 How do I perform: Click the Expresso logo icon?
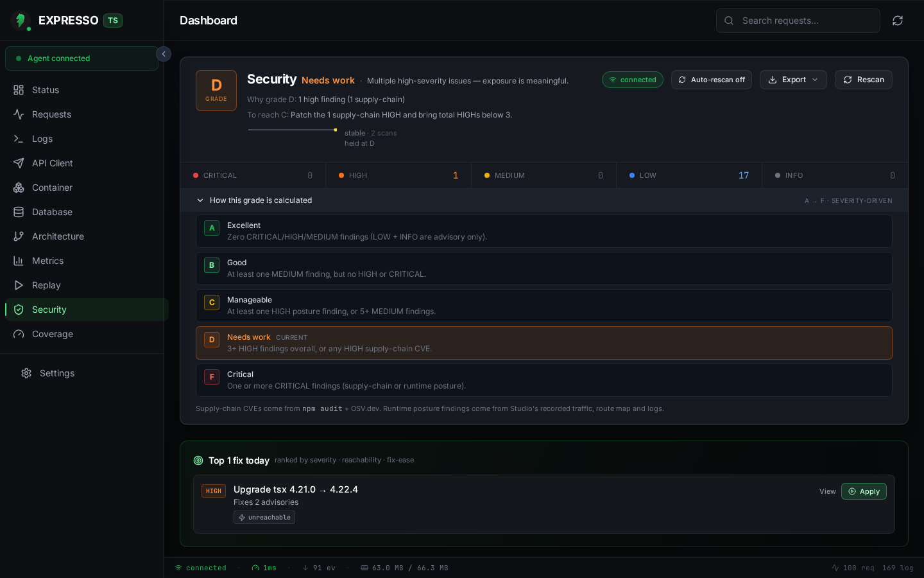pos(21,21)
